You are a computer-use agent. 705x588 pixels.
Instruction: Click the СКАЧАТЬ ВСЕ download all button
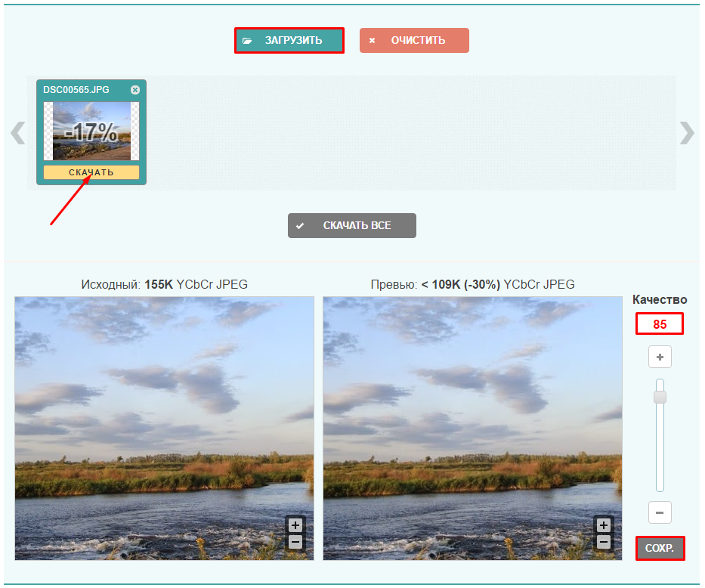pyautogui.click(x=352, y=225)
